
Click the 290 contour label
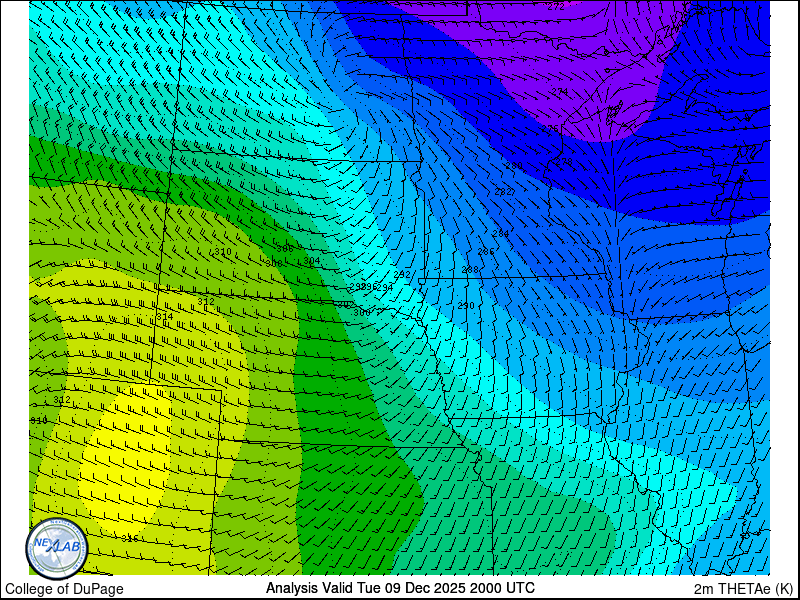pos(466,306)
